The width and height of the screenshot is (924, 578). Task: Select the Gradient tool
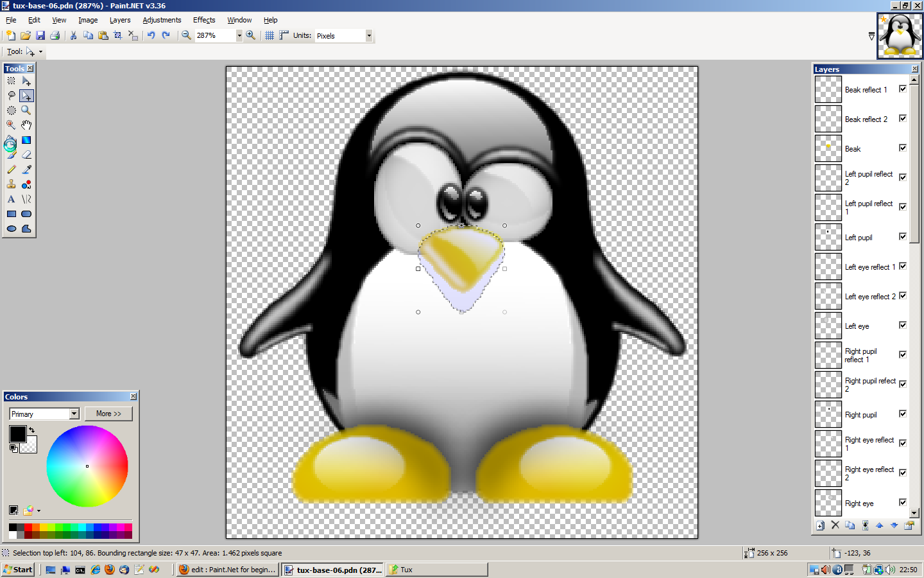[x=26, y=140]
